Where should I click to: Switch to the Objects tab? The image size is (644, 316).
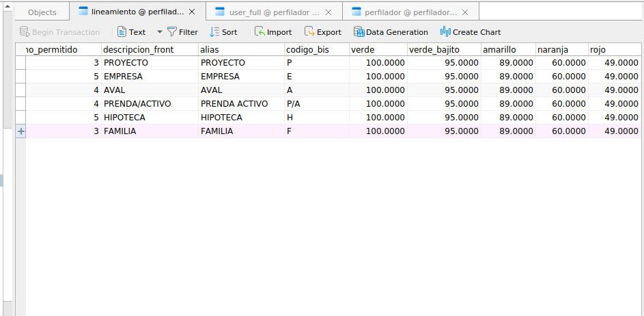point(42,12)
